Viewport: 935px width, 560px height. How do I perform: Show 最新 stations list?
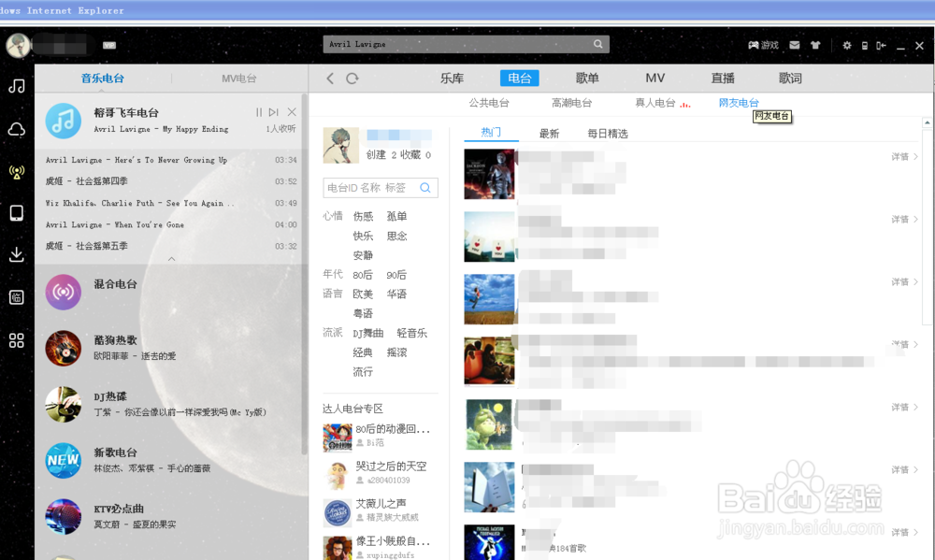tap(549, 134)
